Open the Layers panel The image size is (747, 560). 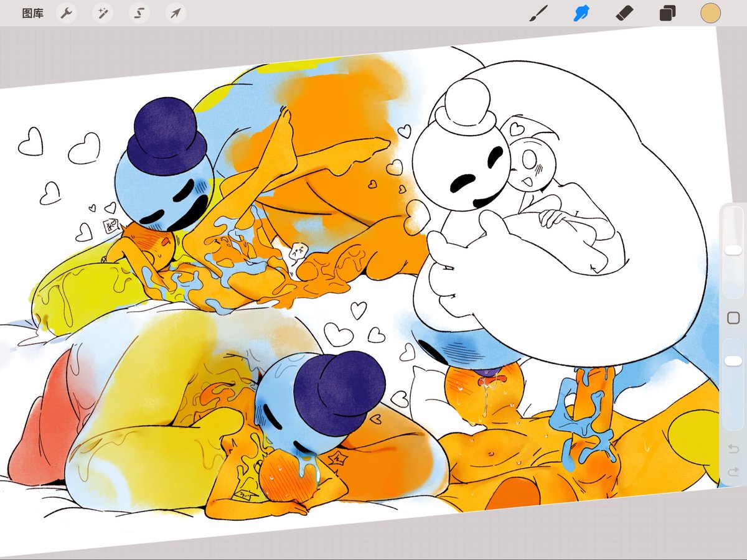(667, 13)
